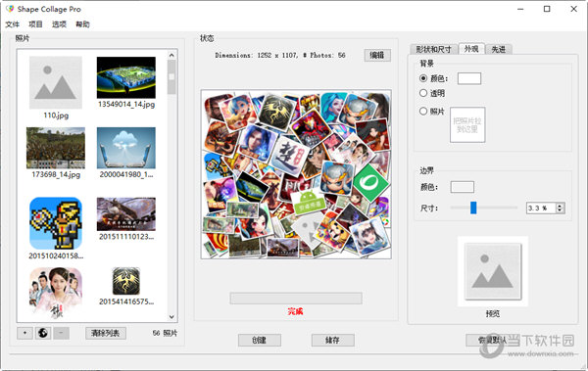Click the 56 照片 count label
The image size is (588, 371).
point(165,333)
